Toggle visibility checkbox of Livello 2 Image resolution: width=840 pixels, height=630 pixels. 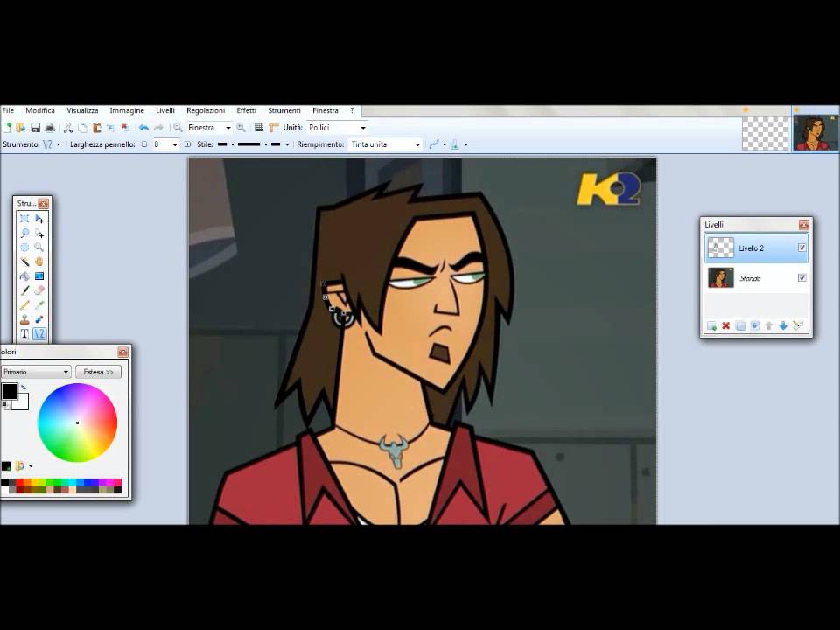coord(802,248)
